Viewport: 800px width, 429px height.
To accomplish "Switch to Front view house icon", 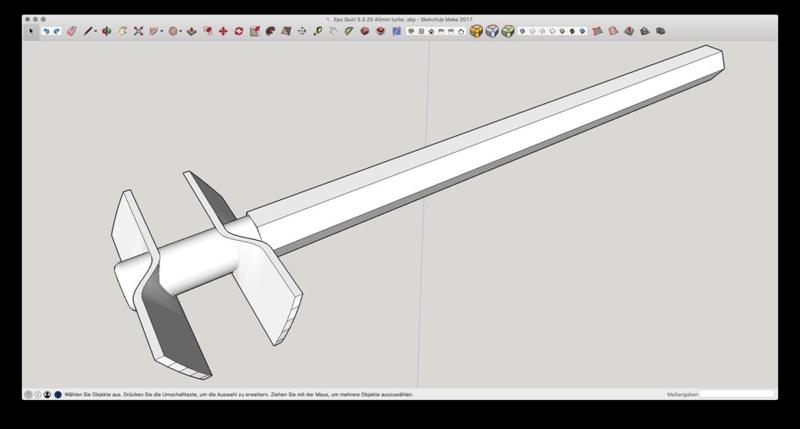I will pos(431,31).
